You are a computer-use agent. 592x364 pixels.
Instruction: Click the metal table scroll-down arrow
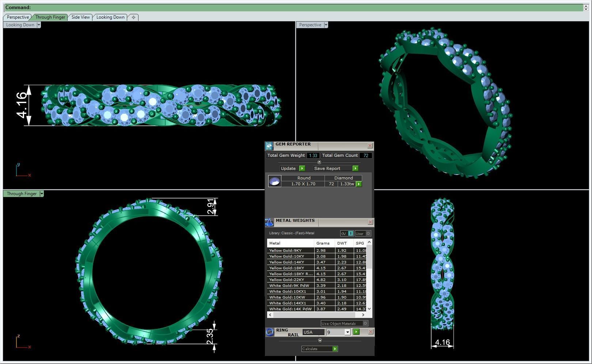(x=369, y=309)
